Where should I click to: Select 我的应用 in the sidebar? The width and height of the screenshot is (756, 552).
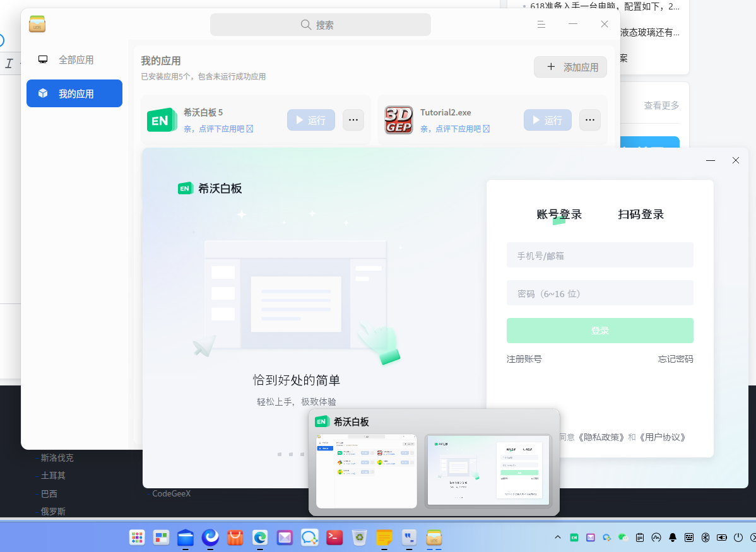pyautogui.click(x=74, y=93)
